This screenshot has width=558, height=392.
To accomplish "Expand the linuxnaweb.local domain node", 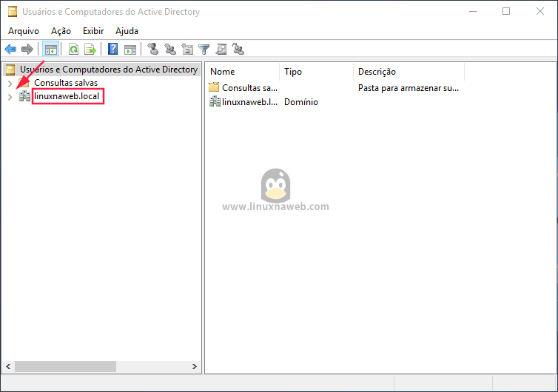I will (x=10, y=97).
